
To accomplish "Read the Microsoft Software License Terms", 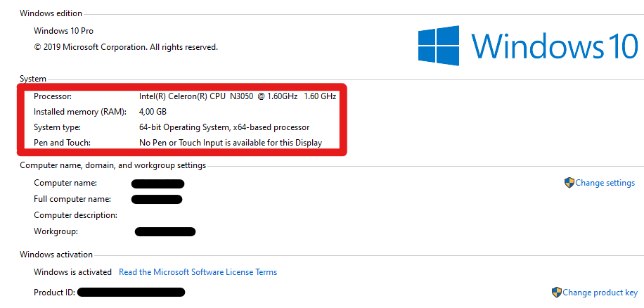I will [198, 272].
